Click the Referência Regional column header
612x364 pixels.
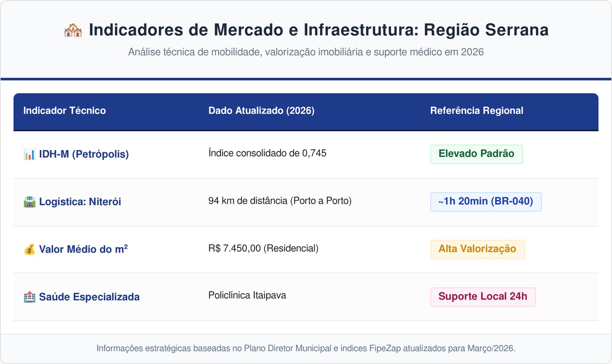click(x=477, y=111)
